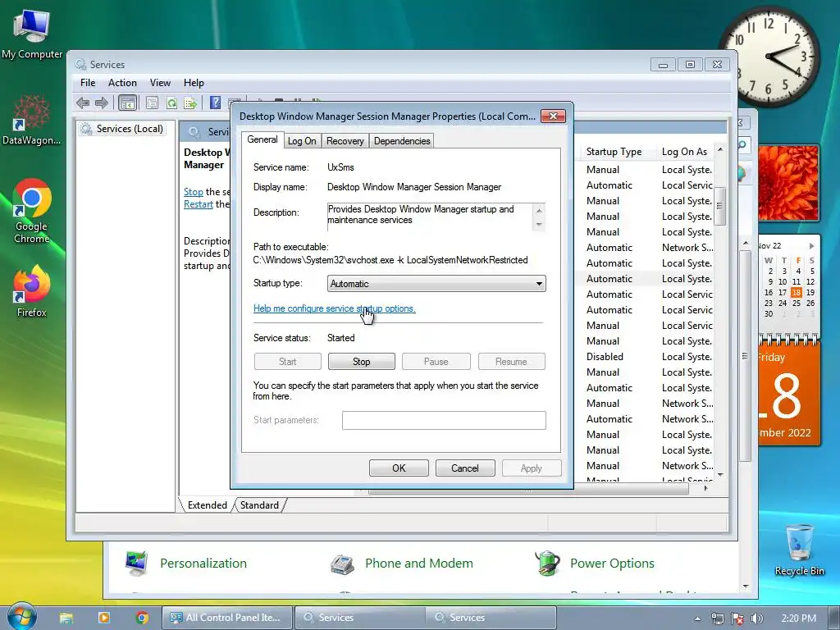
Task: Open the Explorer folder taskbar icon
Action: pos(66,618)
